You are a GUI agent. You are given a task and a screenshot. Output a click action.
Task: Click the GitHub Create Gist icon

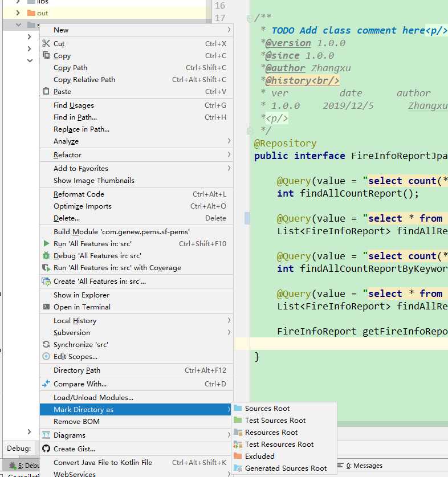tap(46, 449)
